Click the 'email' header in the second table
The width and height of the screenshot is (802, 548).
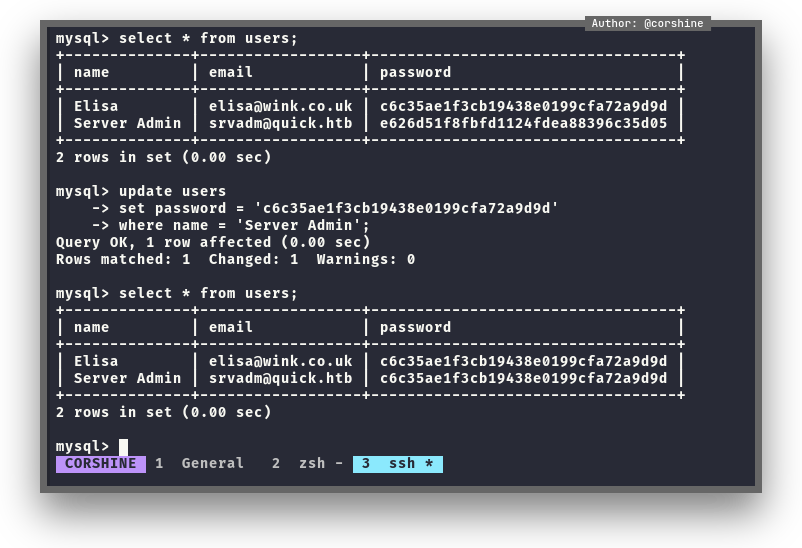231,327
